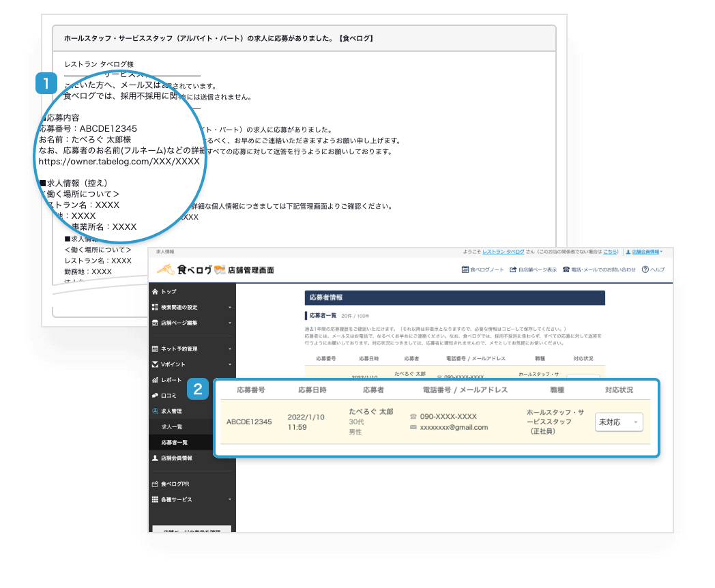The image size is (715, 588).
Task: Click the 電話・メールでのお問い合わせ link text
Action: point(603,269)
